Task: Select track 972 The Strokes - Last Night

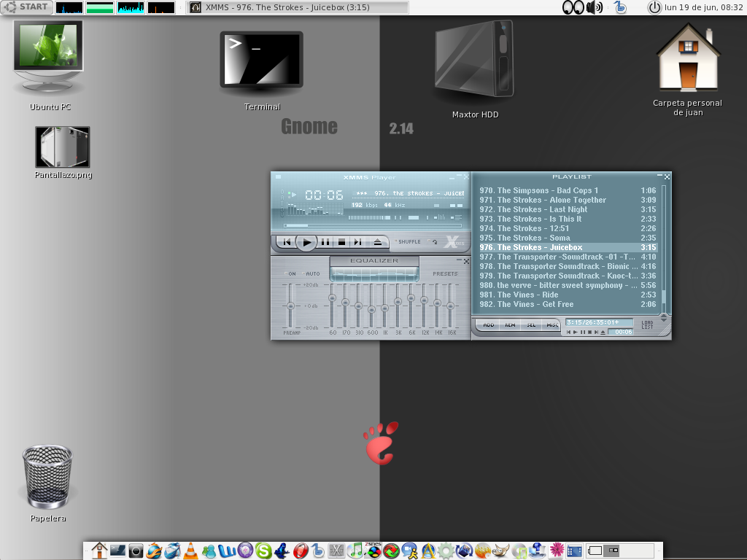Action: point(568,209)
